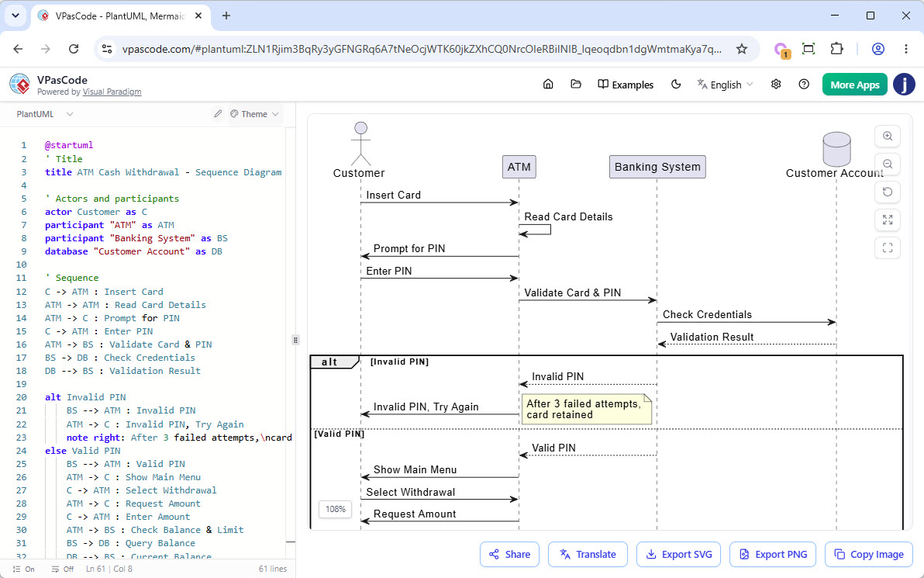Open the tab search chevron dropdown

tap(16, 16)
